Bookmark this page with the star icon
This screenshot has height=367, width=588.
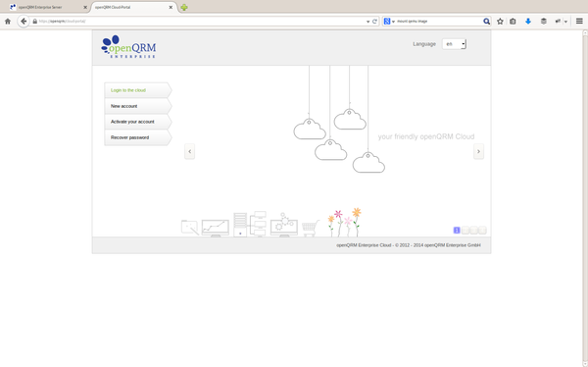coord(500,22)
